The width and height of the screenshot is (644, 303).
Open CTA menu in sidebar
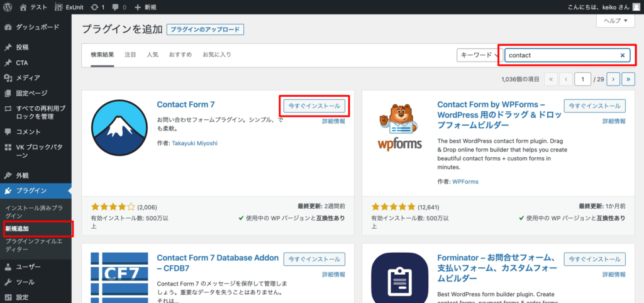click(36, 63)
